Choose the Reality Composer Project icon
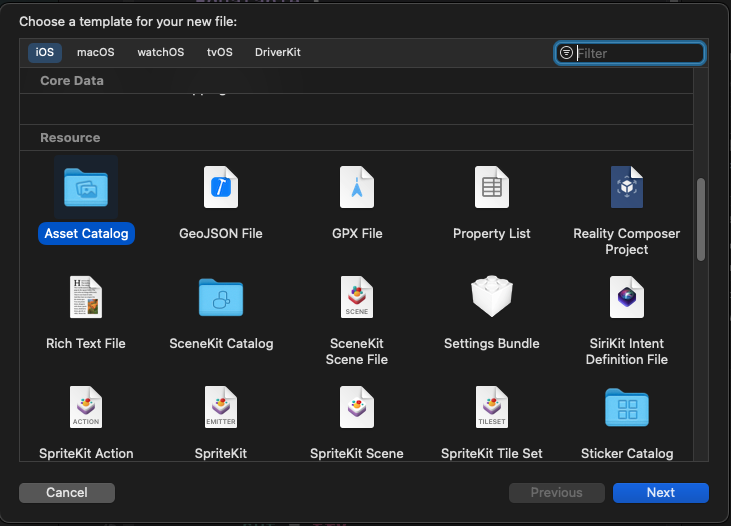The image size is (731, 526). point(627,187)
